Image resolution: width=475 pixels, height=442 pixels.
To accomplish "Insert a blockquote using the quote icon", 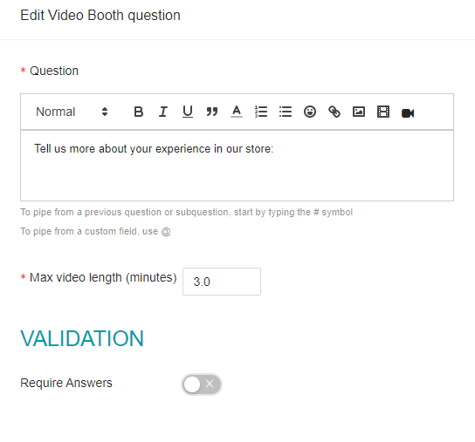I will pos(212,112).
